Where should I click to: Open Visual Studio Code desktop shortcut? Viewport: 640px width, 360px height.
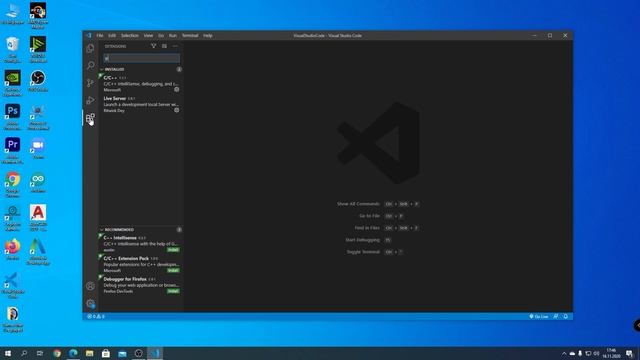pyautogui.click(x=13, y=285)
